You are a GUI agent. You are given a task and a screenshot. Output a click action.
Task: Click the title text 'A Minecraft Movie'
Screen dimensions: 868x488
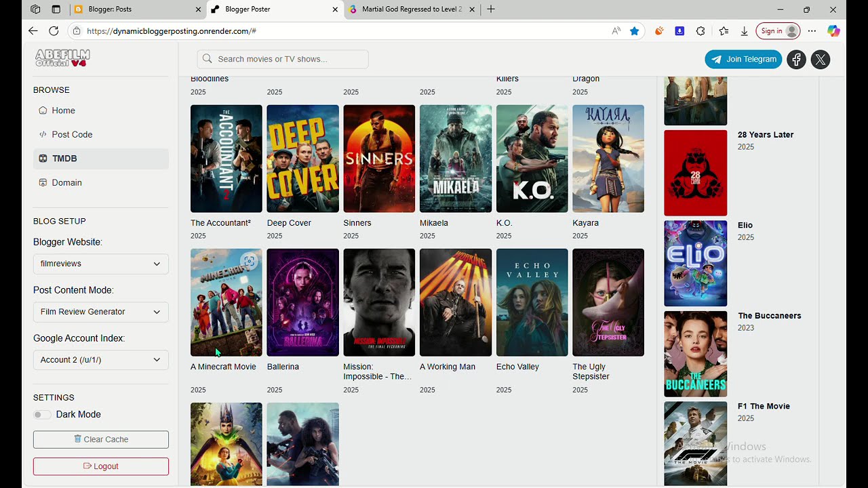pos(223,367)
